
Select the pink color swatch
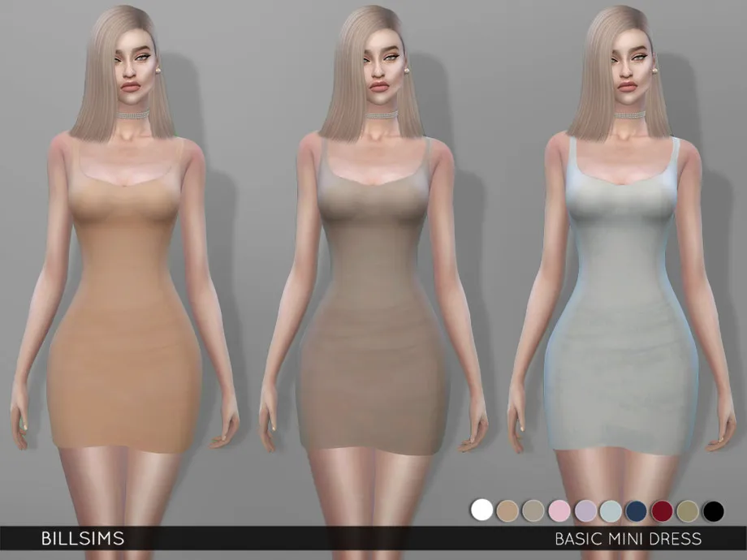559,510
